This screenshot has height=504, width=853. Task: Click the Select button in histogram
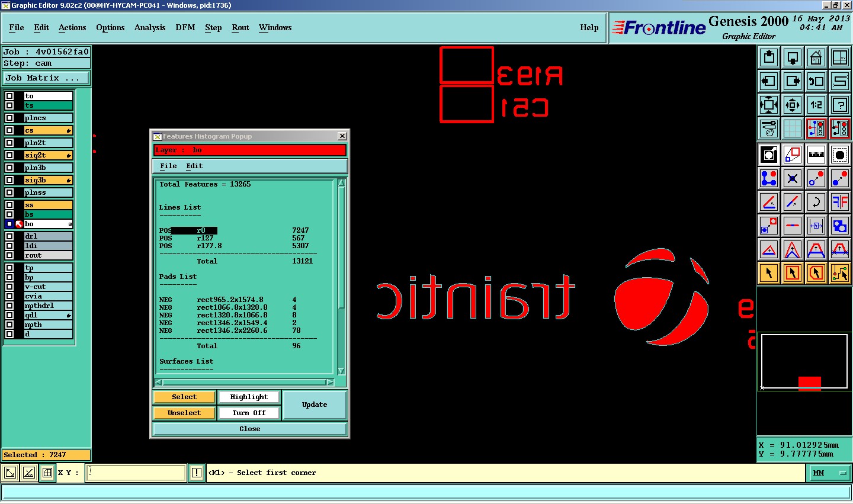[x=184, y=397]
